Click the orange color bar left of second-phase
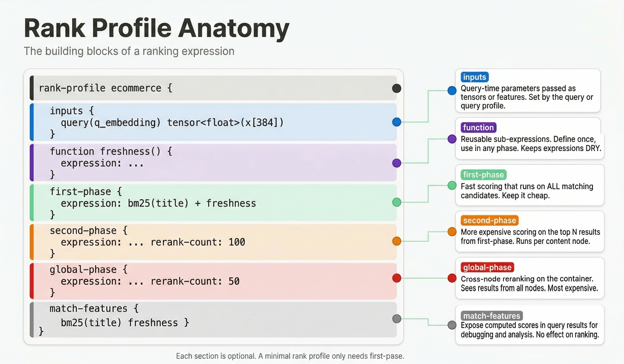 [x=31, y=242]
